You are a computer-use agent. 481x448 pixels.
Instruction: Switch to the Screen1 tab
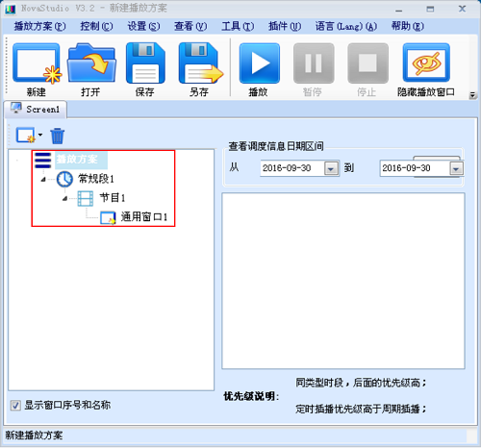coord(36,110)
